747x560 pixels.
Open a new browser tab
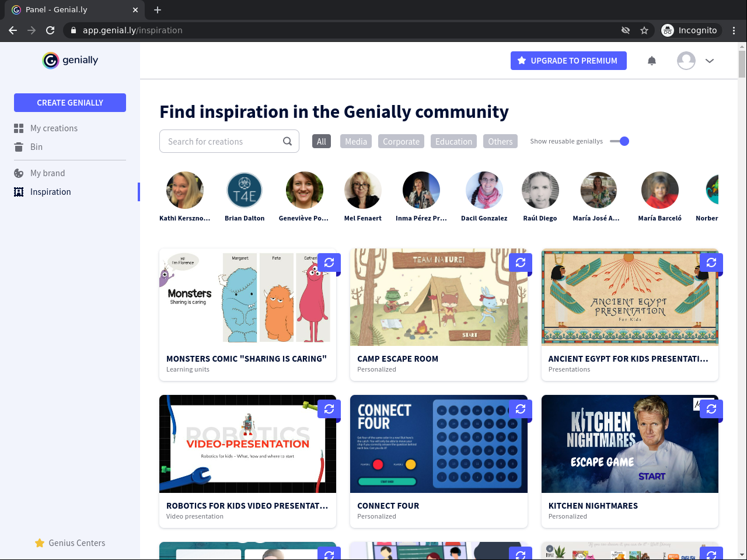coord(158,10)
